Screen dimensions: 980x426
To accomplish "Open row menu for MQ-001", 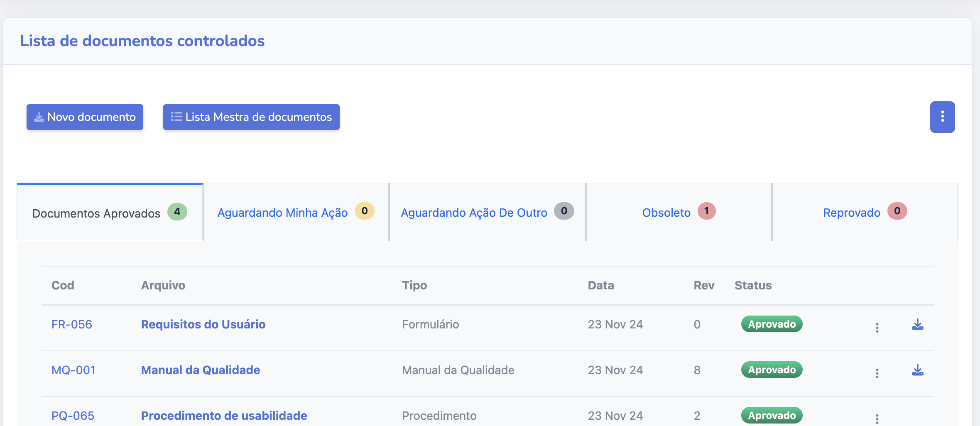I will pyautogui.click(x=877, y=373).
